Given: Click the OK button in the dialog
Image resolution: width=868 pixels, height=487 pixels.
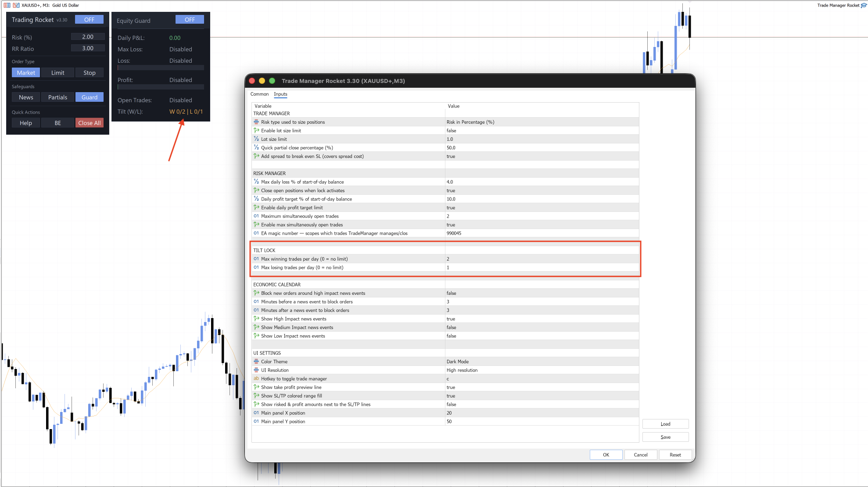Looking at the screenshot, I should point(606,455).
